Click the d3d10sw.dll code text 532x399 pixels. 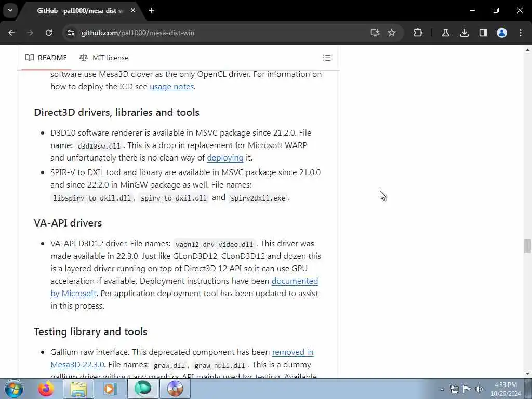99,146
